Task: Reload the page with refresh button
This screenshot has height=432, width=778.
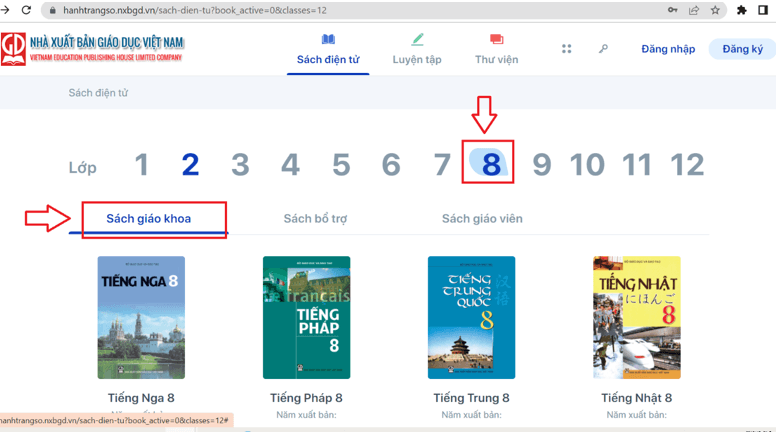Action: click(x=27, y=10)
